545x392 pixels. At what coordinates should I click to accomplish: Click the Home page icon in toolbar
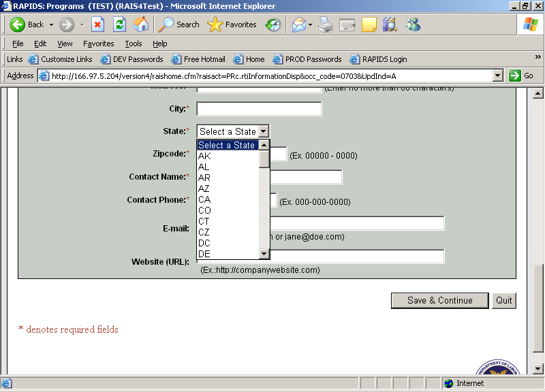click(141, 24)
